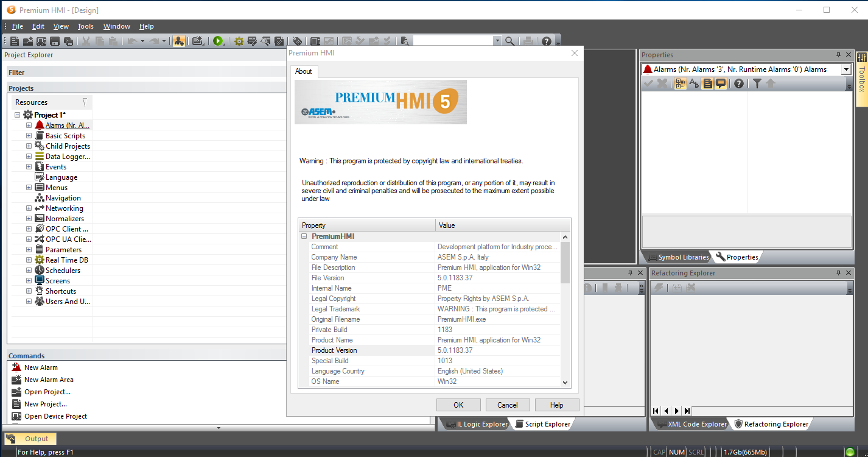
Task: Collapse the PremiumHMI property group
Action: [304, 236]
